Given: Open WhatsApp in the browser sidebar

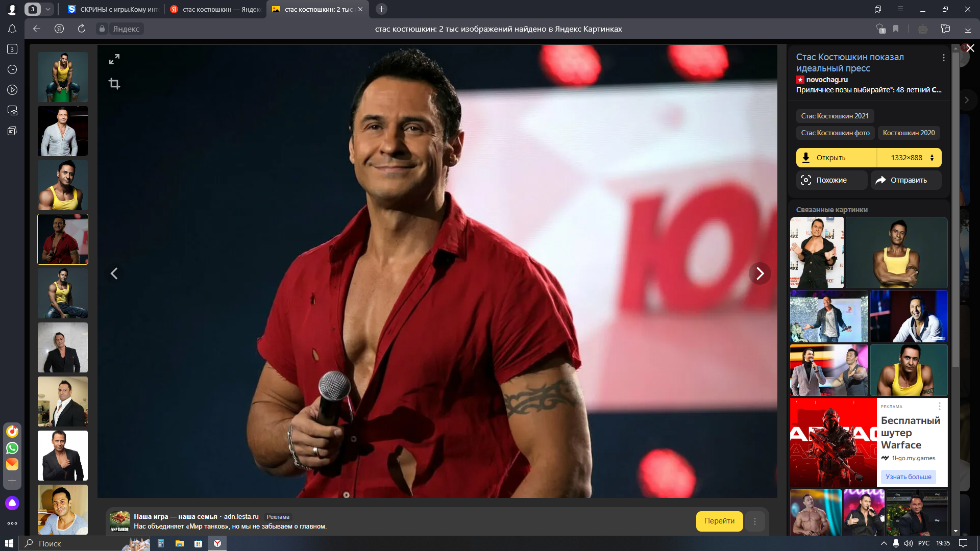Looking at the screenshot, I should (x=12, y=448).
